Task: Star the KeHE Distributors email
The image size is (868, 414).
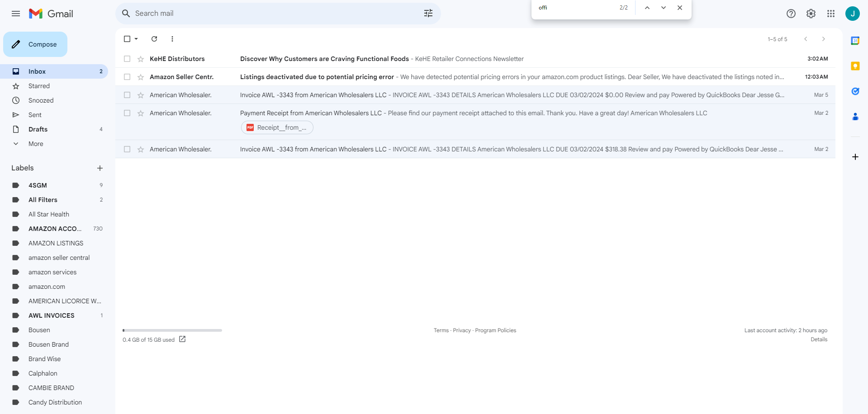Action: [141, 59]
